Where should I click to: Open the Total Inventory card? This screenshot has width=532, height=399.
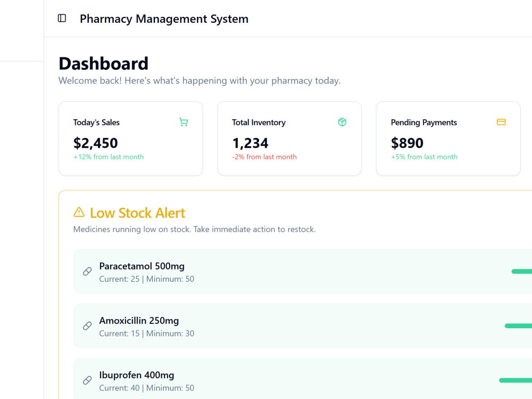[x=289, y=138]
